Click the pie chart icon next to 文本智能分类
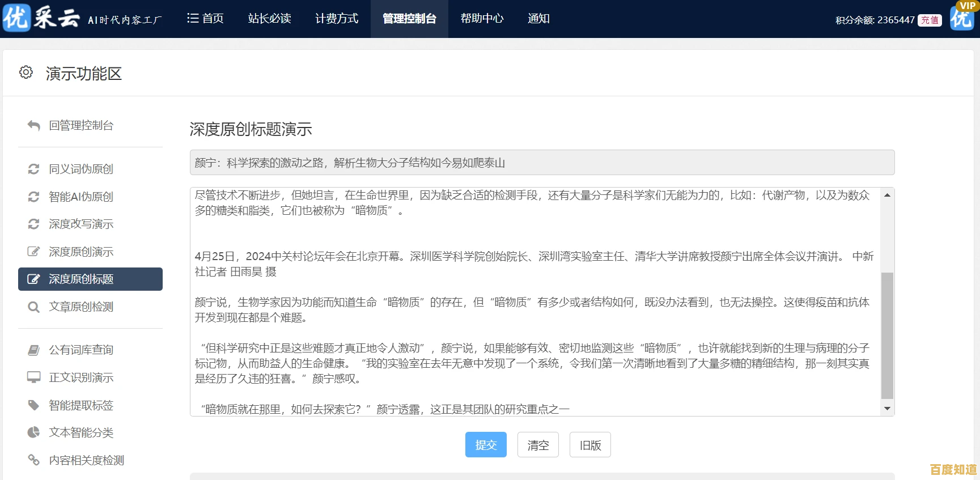The height and width of the screenshot is (480, 980). [33, 432]
